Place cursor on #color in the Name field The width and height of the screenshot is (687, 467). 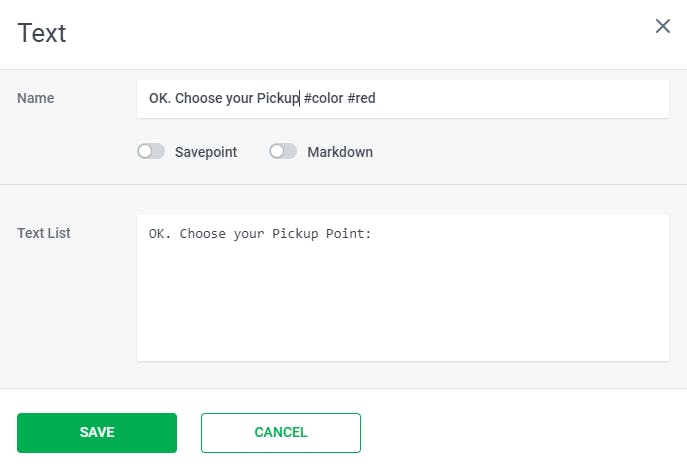323,99
